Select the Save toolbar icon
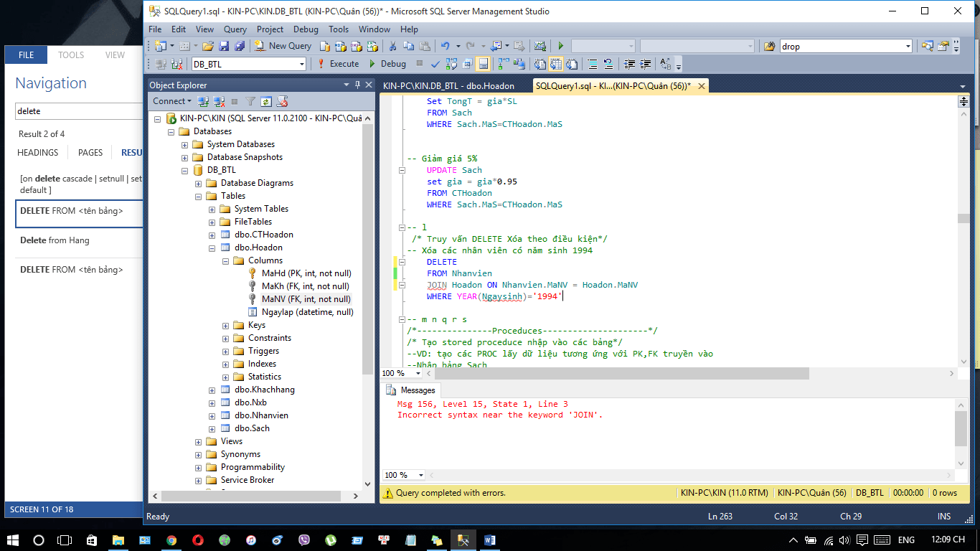The width and height of the screenshot is (980, 551). click(x=224, y=46)
